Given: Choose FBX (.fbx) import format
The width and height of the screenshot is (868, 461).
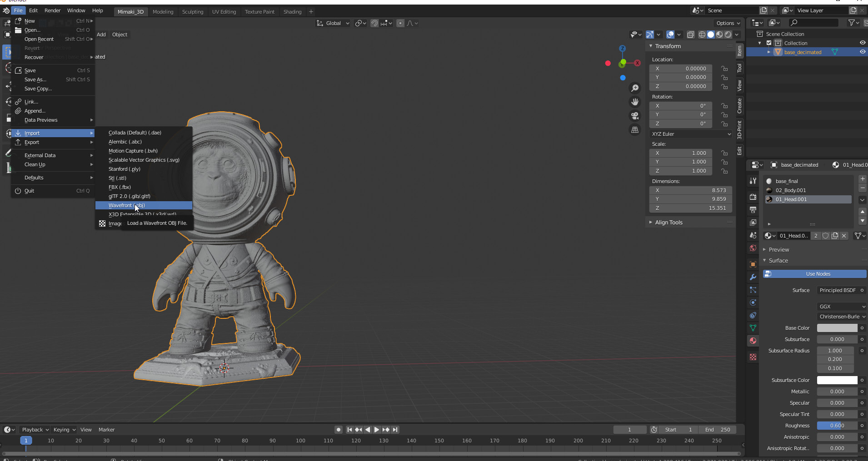Looking at the screenshot, I should click(144, 187).
